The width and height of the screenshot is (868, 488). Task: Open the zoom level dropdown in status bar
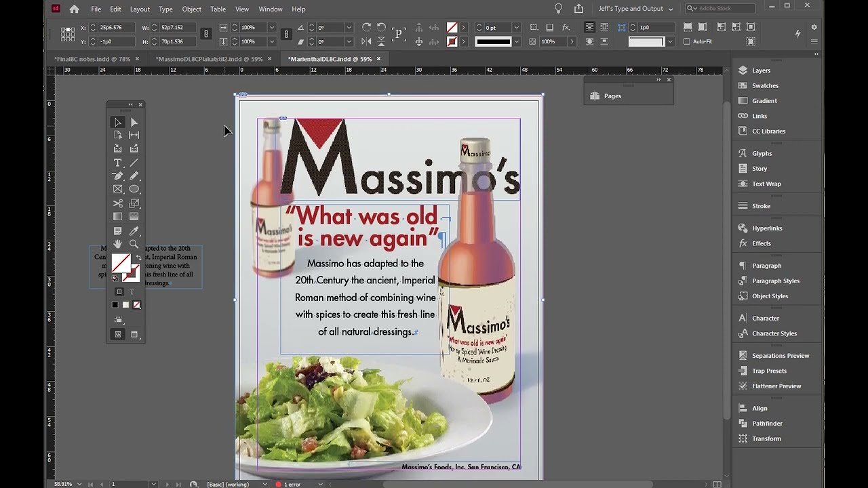[80, 484]
